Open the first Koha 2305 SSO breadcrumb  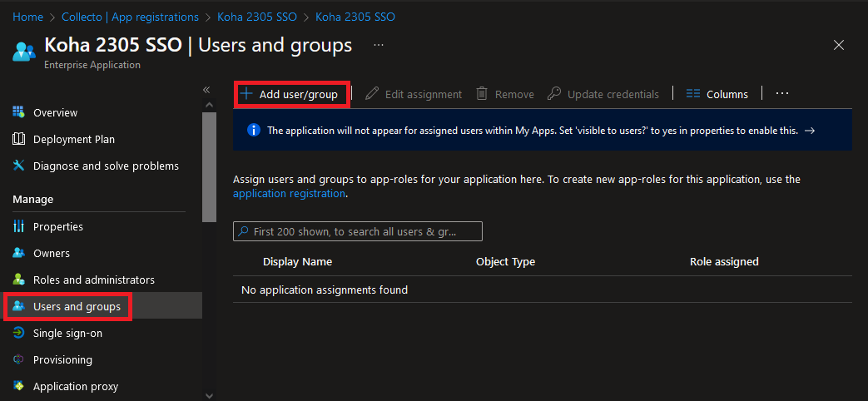[257, 17]
